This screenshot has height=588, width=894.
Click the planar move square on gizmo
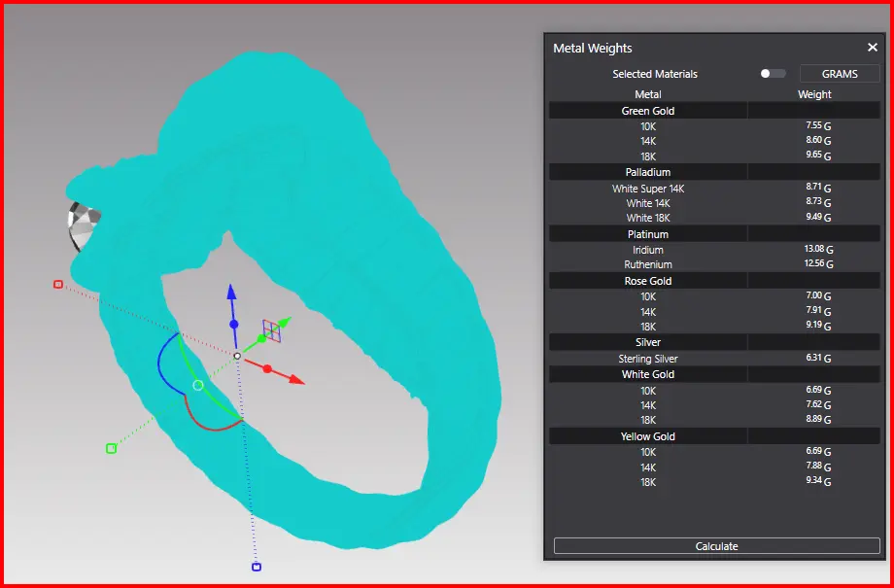(x=271, y=332)
